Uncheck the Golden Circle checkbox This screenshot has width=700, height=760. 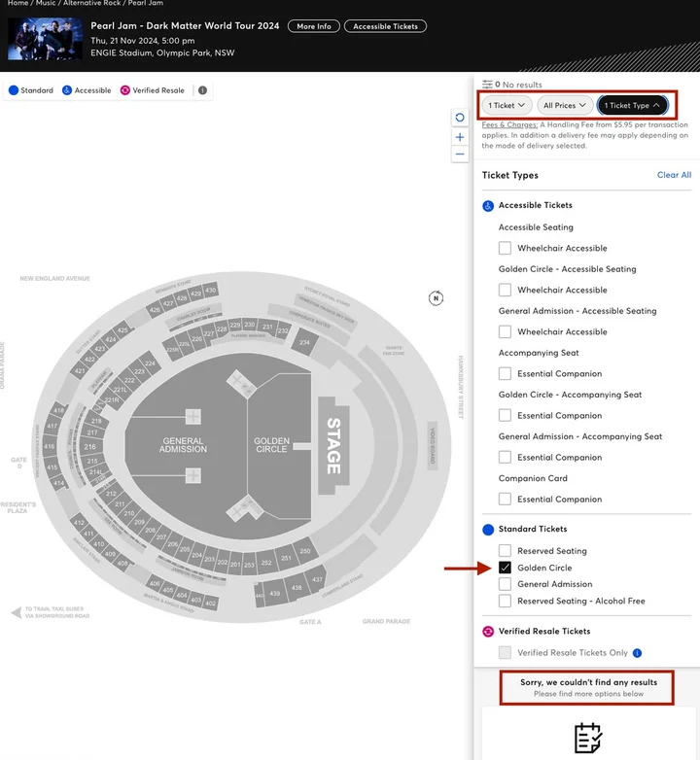coord(505,568)
